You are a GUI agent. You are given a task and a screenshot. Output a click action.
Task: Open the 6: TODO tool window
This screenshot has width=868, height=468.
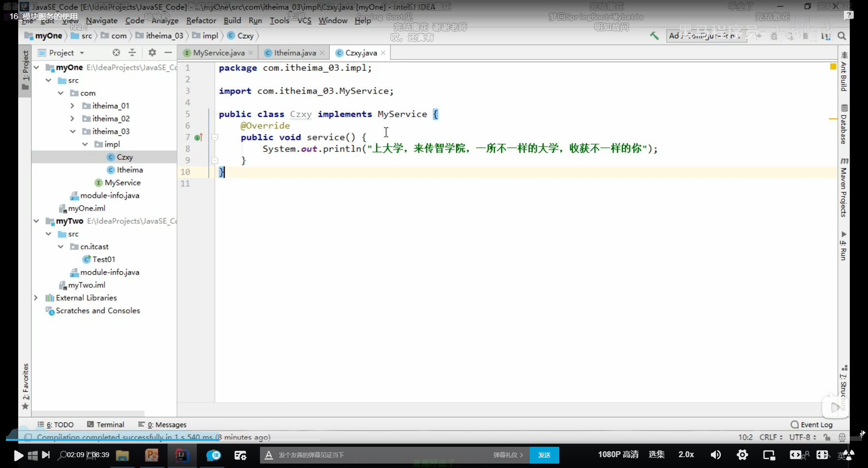coord(56,425)
